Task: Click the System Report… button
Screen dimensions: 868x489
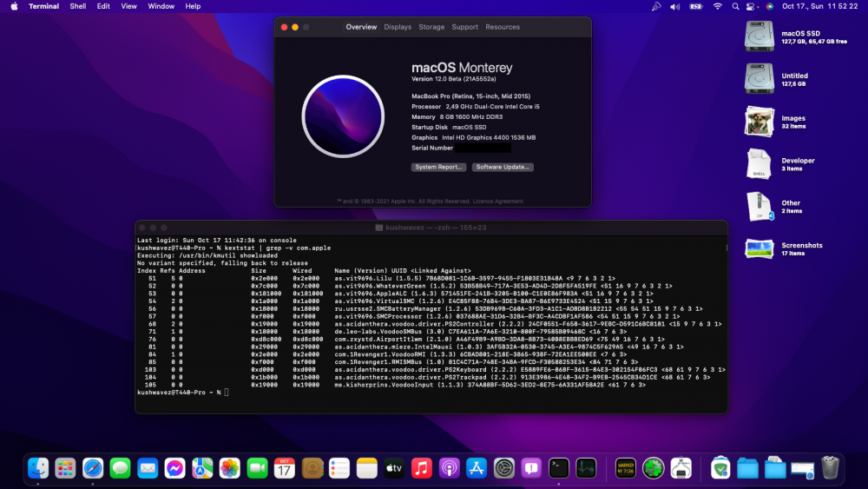Action: (x=438, y=167)
